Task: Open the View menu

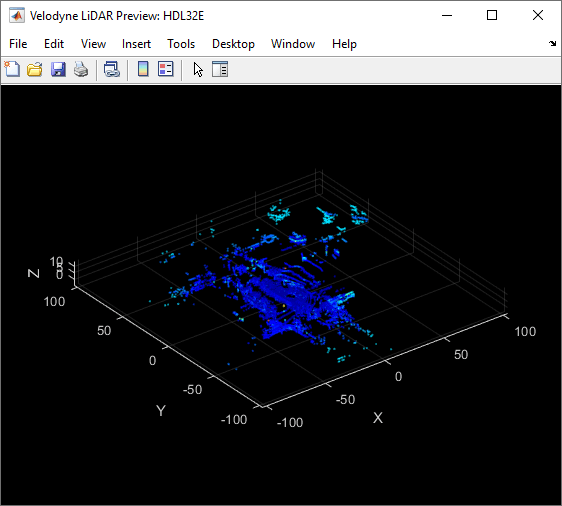Action: pyautogui.click(x=93, y=44)
